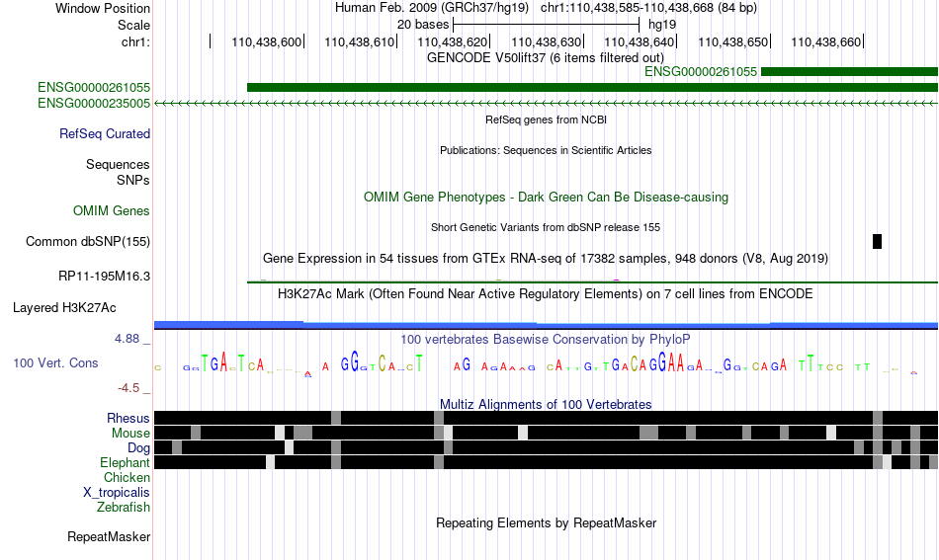Click the hg19 label by scale bar
Viewport: 939px width, 560px height.
(x=661, y=25)
